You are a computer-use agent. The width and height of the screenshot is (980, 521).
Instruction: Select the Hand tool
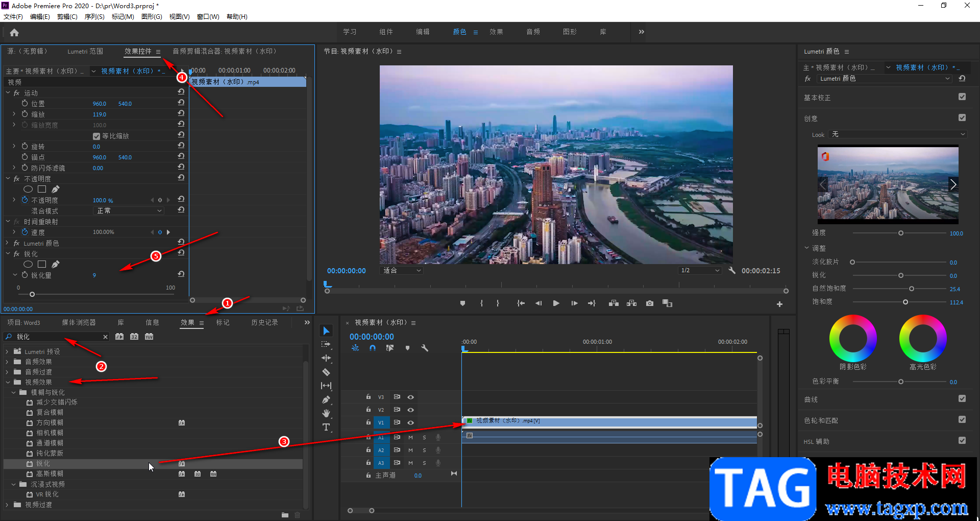click(x=326, y=413)
